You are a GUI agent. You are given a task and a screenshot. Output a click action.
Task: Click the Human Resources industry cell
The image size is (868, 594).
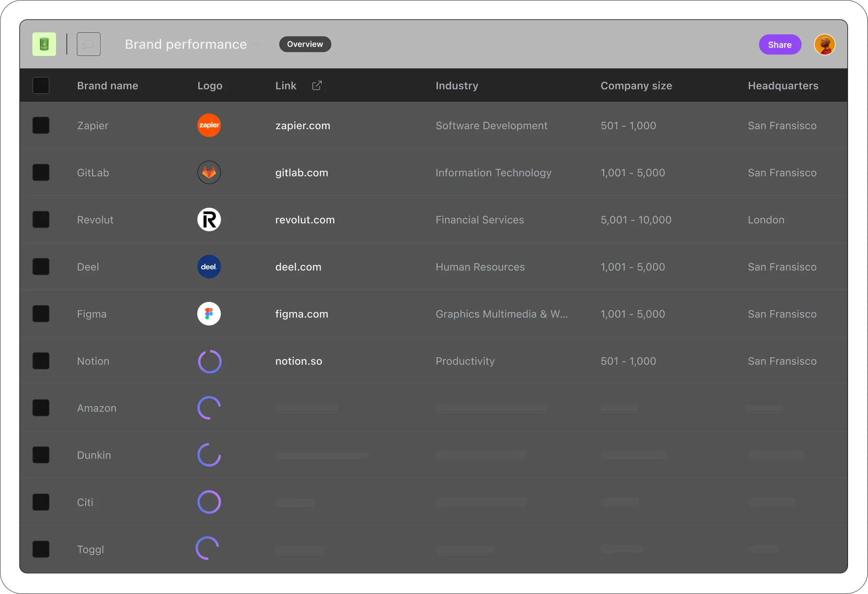click(480, 267)
